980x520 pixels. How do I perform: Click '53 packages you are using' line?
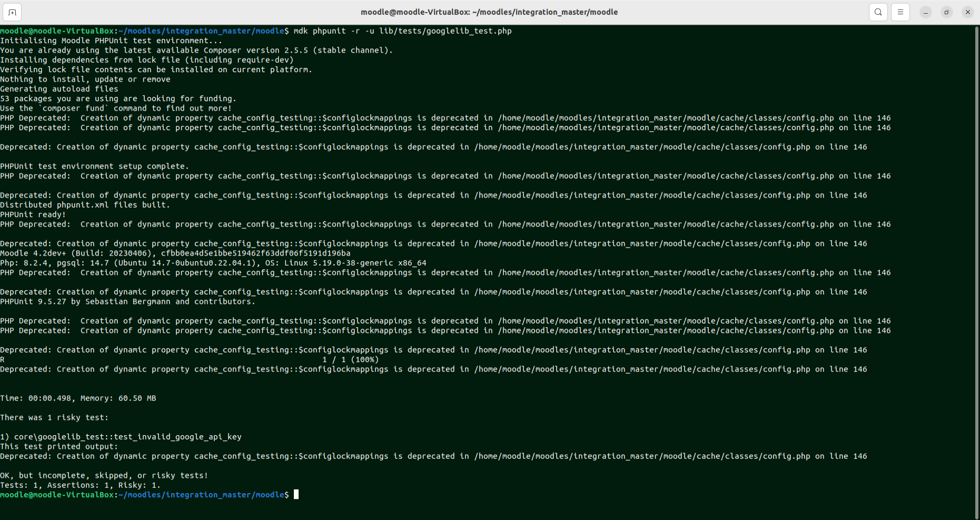pos(118,99)
